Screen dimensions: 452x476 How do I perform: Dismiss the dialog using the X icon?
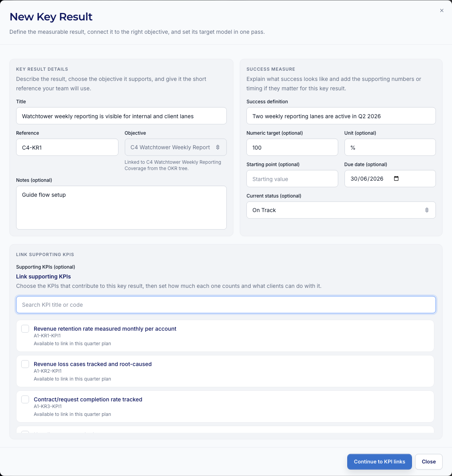442,11
